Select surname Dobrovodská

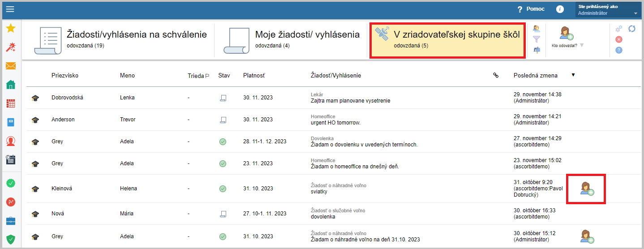point(68,98)
